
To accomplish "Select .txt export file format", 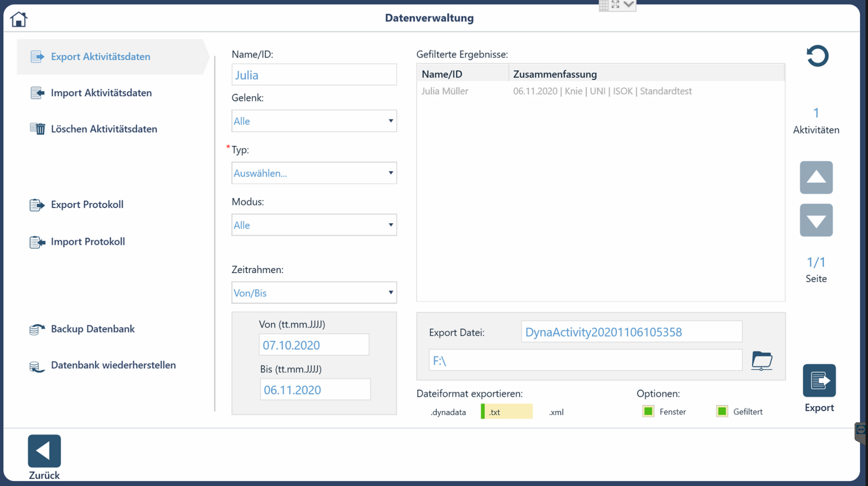I will pyautogui.click(x=506, y=412).
